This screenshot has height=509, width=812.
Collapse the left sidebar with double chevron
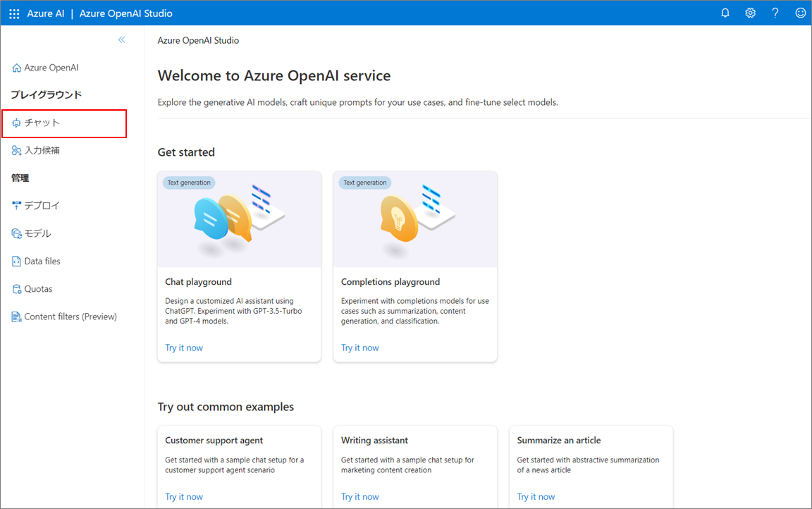click(121, 40)
